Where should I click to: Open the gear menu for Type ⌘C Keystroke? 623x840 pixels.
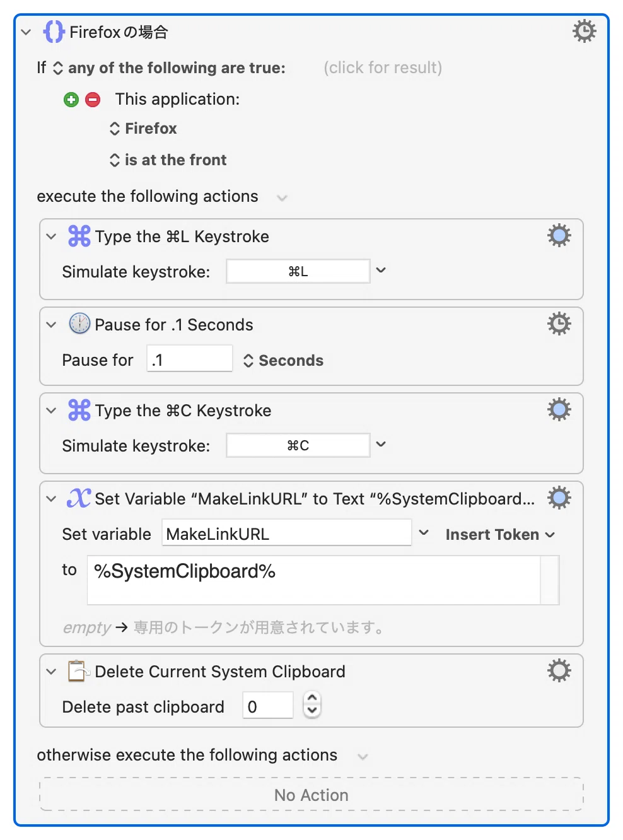559,410
